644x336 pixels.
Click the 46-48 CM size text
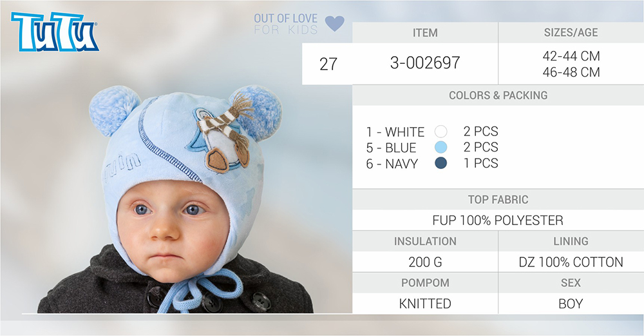coord(571,72)
